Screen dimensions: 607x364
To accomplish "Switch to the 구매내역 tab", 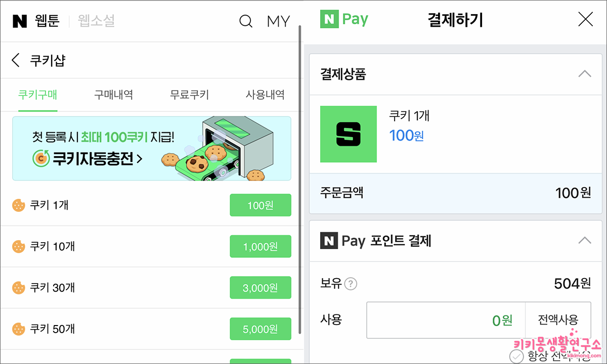I will tap(113, 95).
